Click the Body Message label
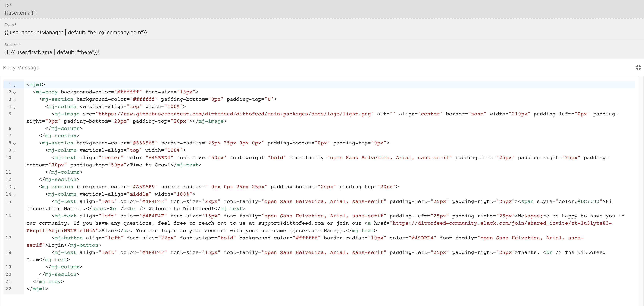Viewport: 644px width, 306px height. pyautogui.click(x=21, y=68)
